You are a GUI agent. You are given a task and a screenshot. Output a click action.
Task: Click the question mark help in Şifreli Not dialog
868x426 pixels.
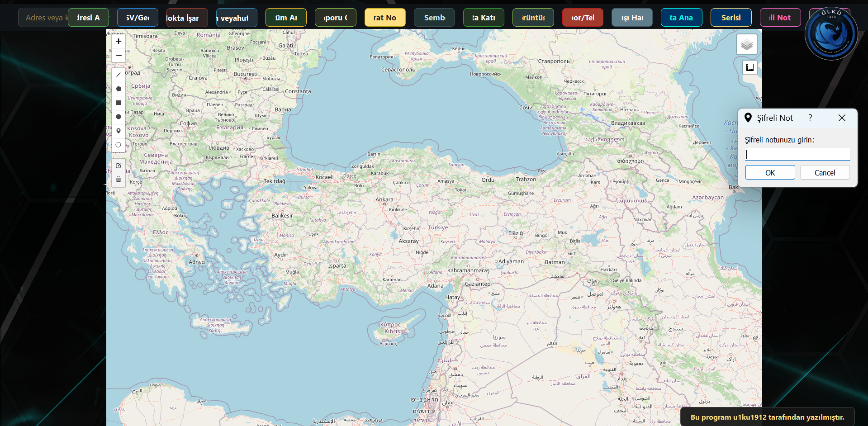click(x=810, y=118)
